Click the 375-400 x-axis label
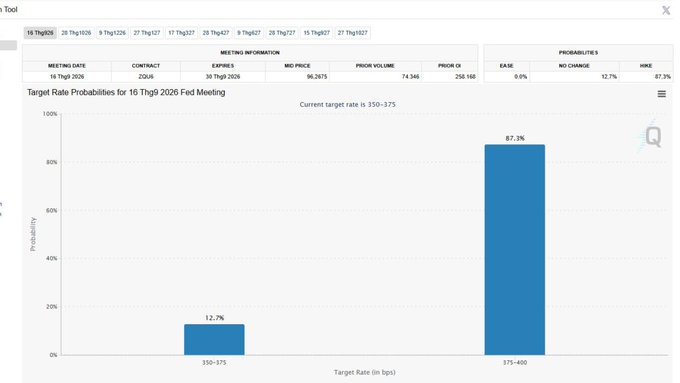This screenshot has height=383, width=680. 515,362
